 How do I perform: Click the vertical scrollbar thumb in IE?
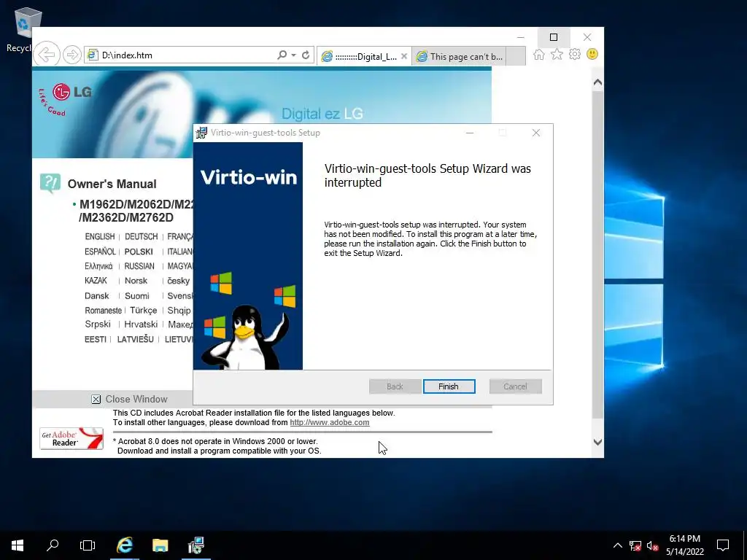coord(597,254)
